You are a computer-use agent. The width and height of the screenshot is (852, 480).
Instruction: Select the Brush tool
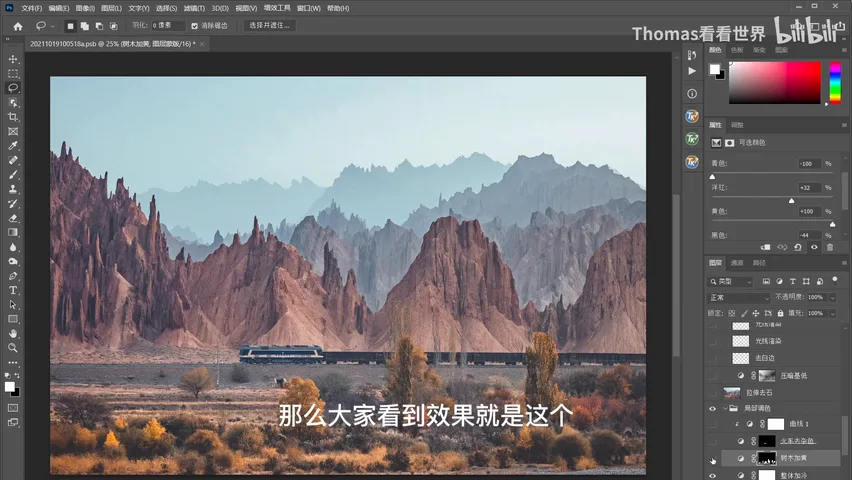(x=13, y=174)
